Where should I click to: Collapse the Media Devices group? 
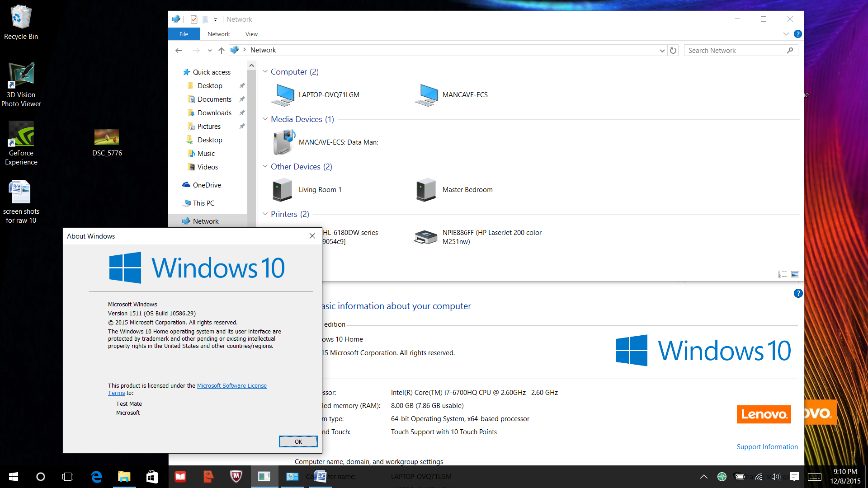pyautogui.click(x=265, y=119)
